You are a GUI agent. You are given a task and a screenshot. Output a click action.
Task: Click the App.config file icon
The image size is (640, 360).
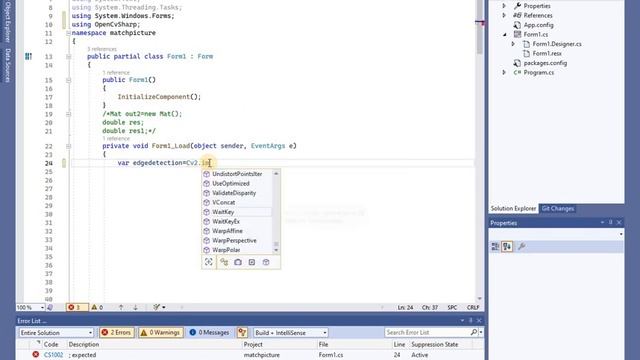click(517, 25)
